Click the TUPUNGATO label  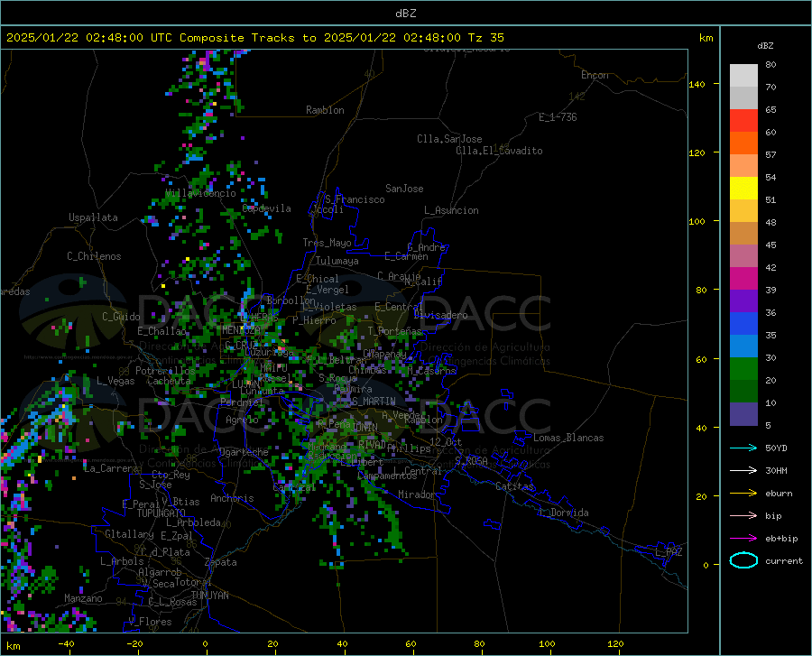(x=161, y=513)
